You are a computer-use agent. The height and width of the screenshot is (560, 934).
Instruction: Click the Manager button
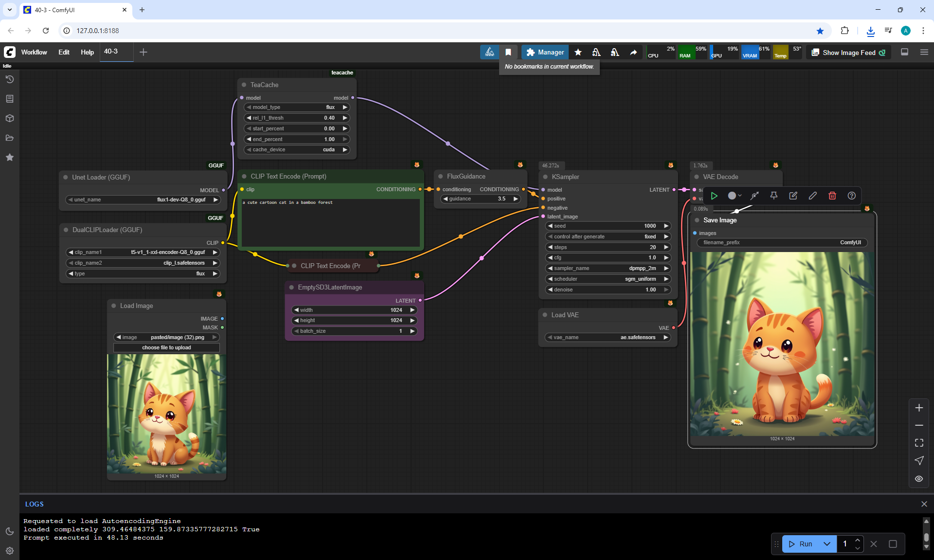(x=545, y=52)
